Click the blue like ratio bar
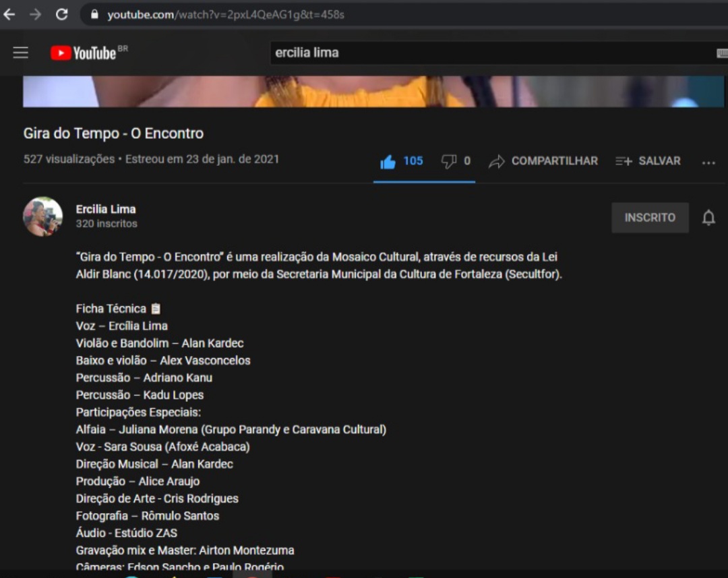This screenshot has width=728, height=578. pos(424,181)
